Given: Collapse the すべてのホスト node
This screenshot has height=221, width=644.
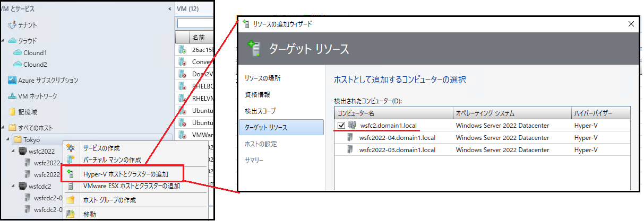Looking at the screenshot, I should coord(3,128).
